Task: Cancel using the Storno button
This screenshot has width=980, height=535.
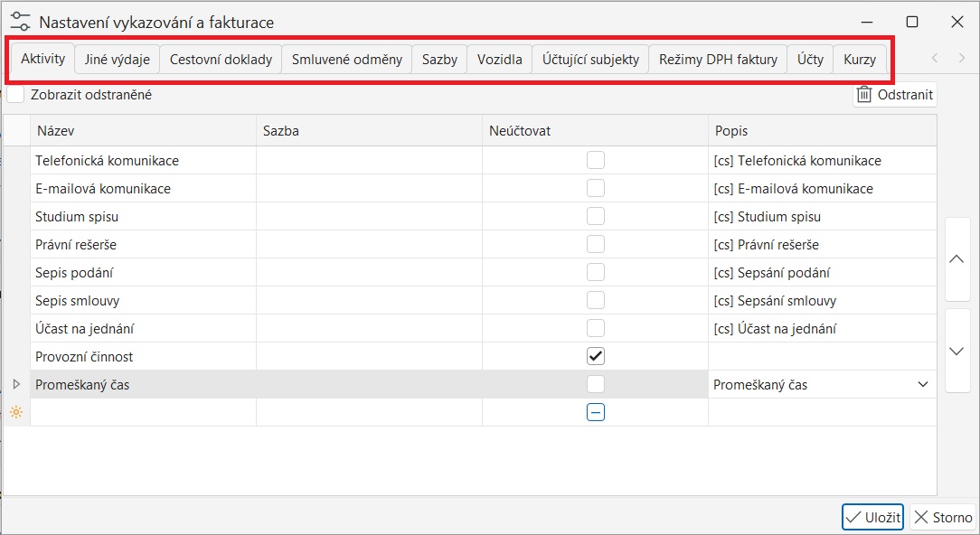Action: pyautogui.click(x=943, y=517)
